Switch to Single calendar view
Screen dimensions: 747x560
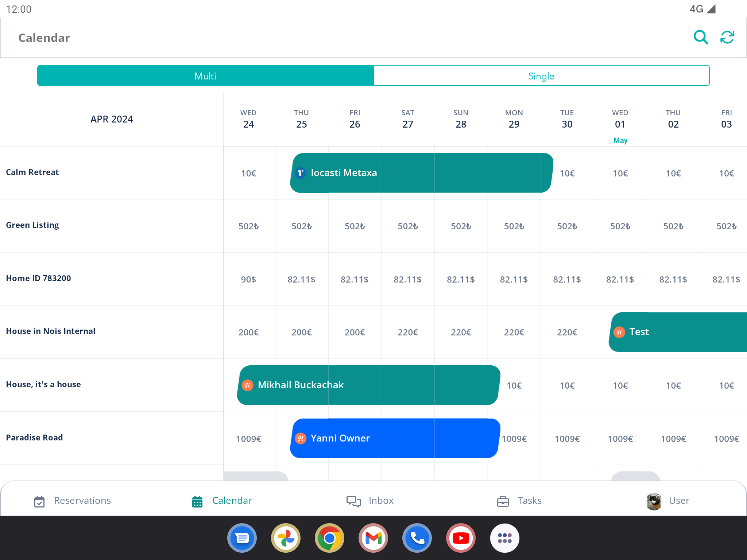pos(541,76)
